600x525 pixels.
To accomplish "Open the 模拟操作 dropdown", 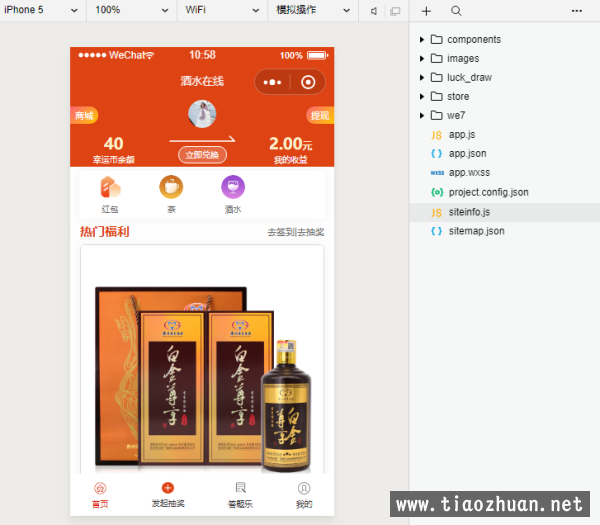I will (x=313, y=10).
